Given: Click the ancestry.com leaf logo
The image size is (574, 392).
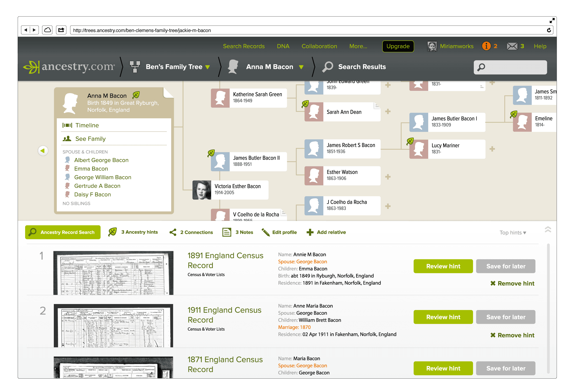Looking at the screenshot, I should pyautogui.click(x=32, y=67).
